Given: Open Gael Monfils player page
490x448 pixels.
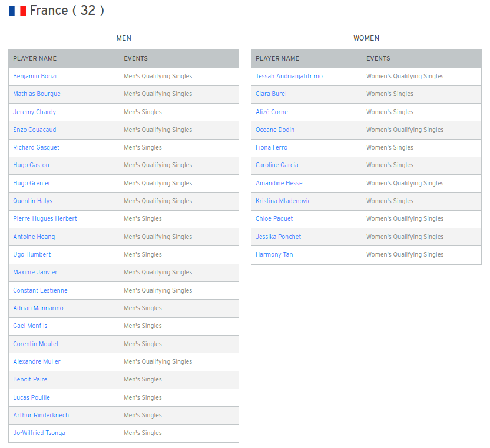Looking at the screenshot, I should [30, 326].
